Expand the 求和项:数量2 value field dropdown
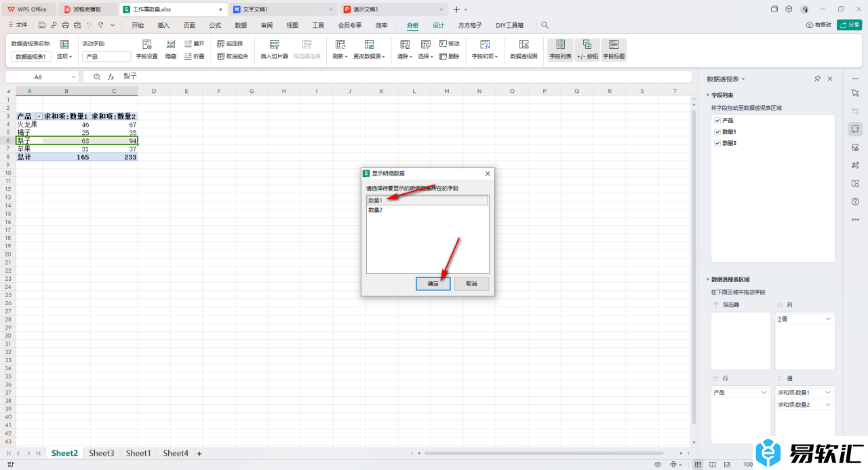The width and height of the screenshot is (868, 470). [x=827, y=405]
